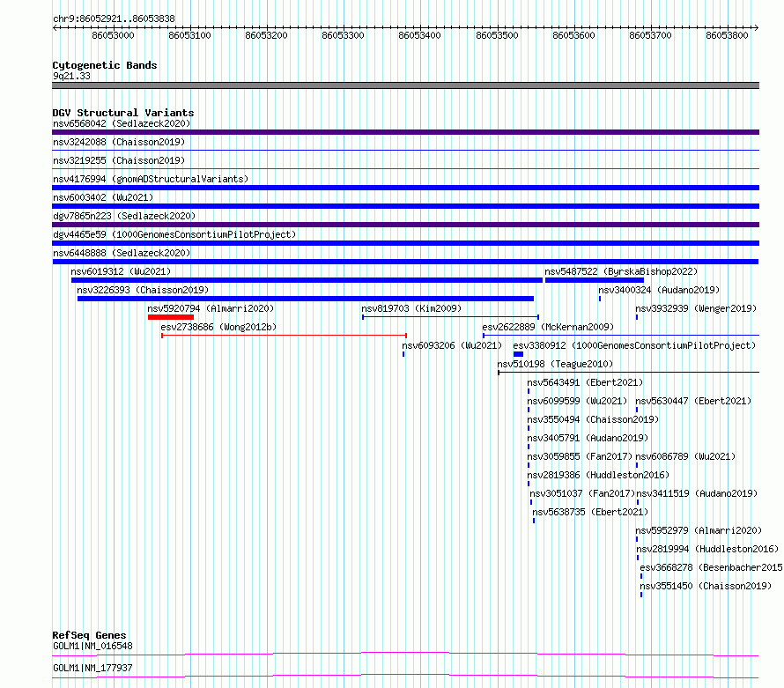The width and height of the screenshot is (784, 688).
Task: Click ruler position 86053400
Action: pos(419,35)
